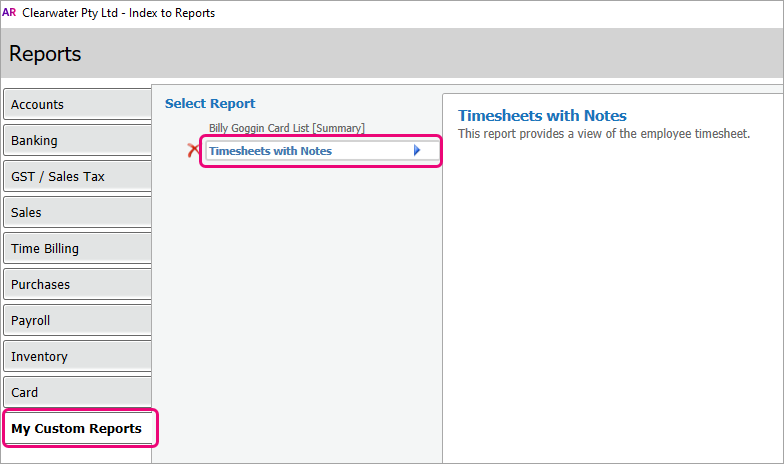
Task: Open the Payroll reports tab
Action: (78, 320)
